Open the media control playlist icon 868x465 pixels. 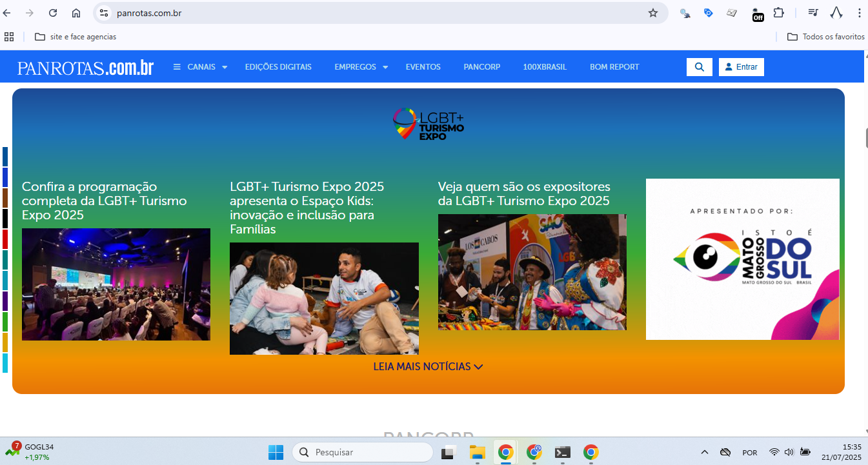click(x=813, y=13)
